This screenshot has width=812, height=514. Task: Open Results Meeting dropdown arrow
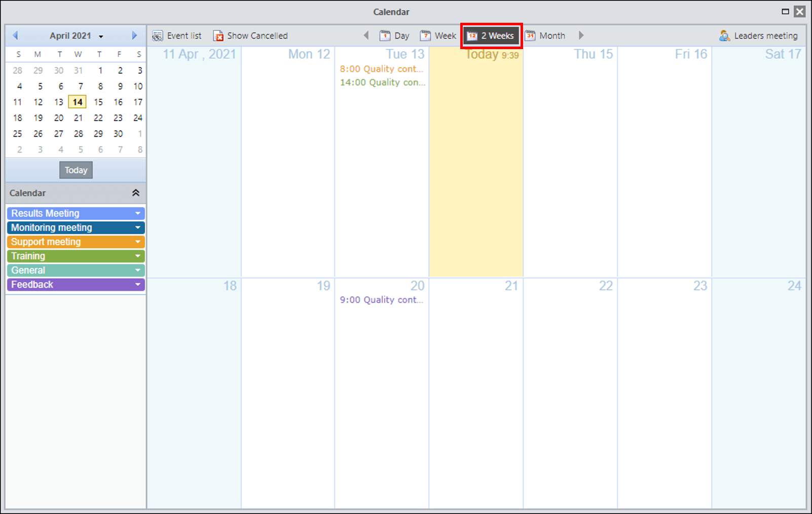pos(138,213)
